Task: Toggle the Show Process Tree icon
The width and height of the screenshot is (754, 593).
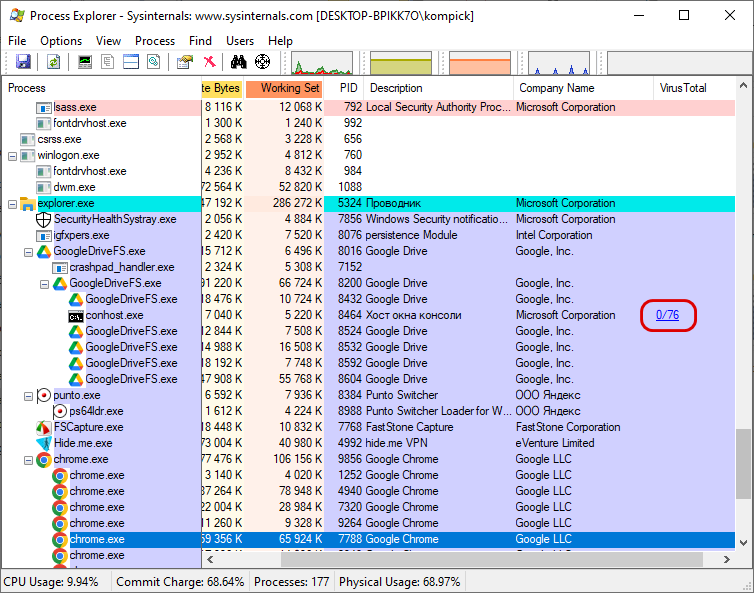Action: point(108,62)
